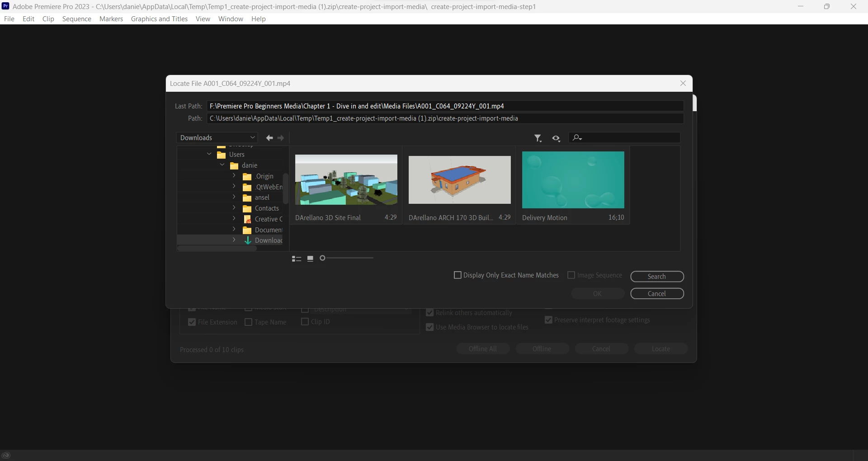The image size is (868, 461).
Task: Open the Edit menu
Action: pos(28,19)
